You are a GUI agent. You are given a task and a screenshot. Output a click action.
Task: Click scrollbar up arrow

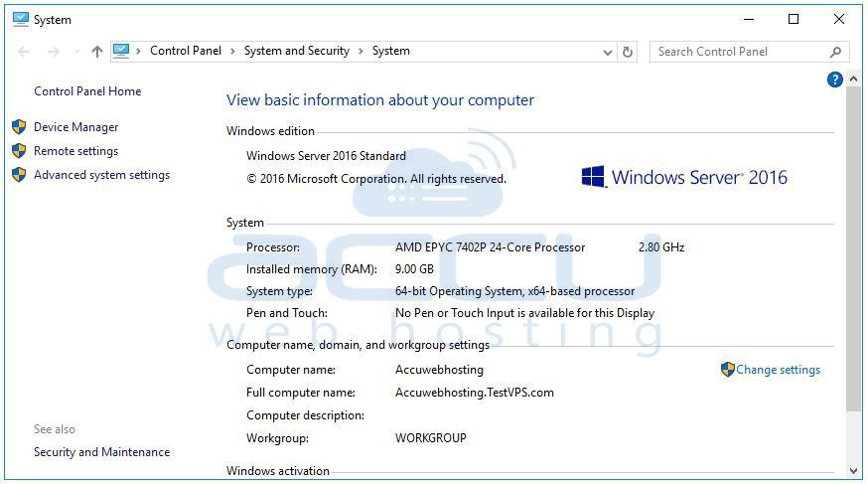pyautogui.click(x=854, y=80)
